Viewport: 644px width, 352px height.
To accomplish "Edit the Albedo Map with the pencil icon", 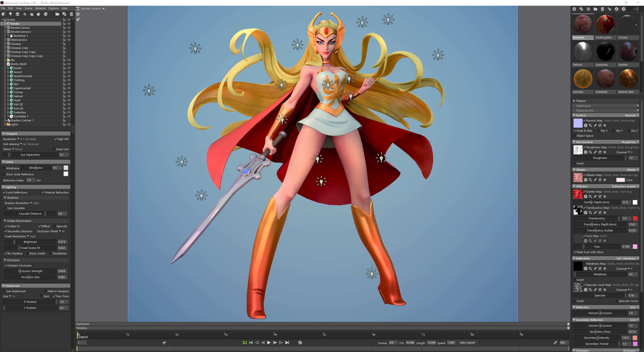I will coord(595,180).
